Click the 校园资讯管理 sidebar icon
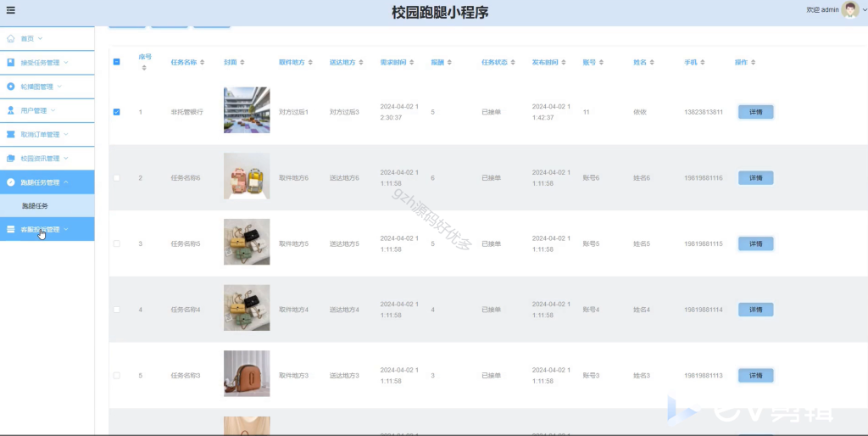Image resolution: width=868 pixels, height=436 pixels. point(10,159)
